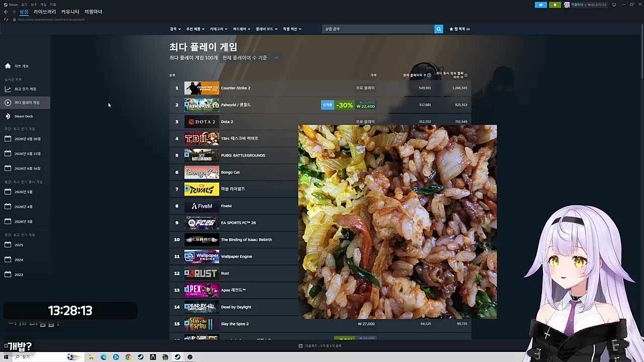The width and height of the screenshot is (644, 362).
Task: Open the green notifications bell
Action: [x=555, y=5]
